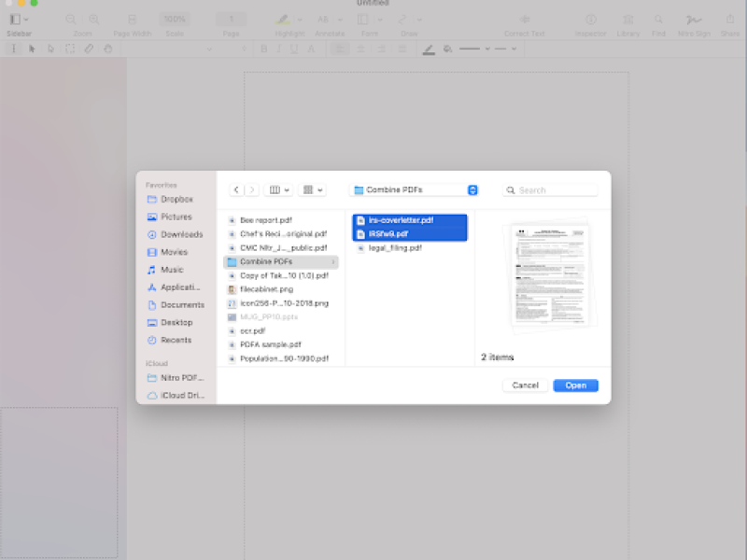Select legal_filing.pdf file
Screen dimensions: 747x560
tap(395, 248)
